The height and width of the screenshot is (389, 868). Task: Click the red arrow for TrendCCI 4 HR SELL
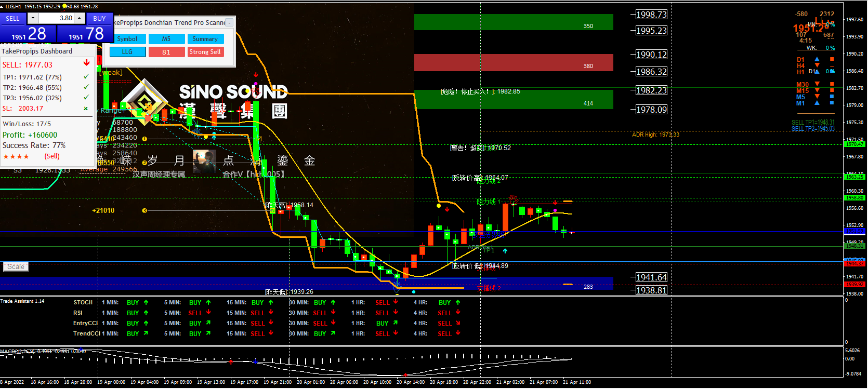458,333
